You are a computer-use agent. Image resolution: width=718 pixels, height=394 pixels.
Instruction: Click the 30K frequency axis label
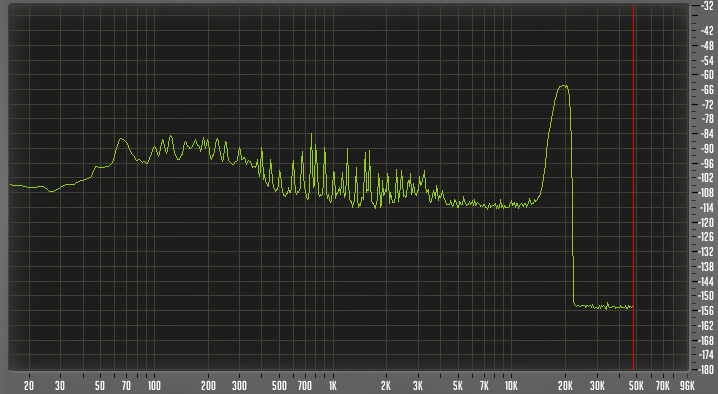(x=597, y=386)
